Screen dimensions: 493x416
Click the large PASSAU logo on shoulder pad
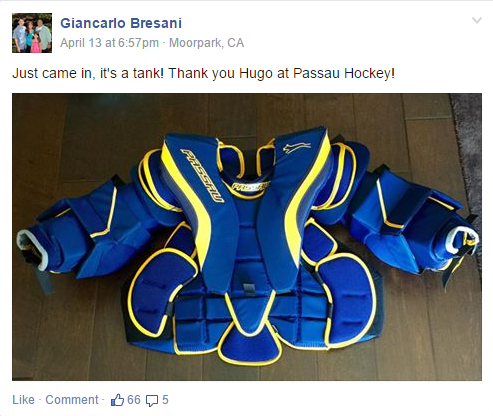coord(202,175)
